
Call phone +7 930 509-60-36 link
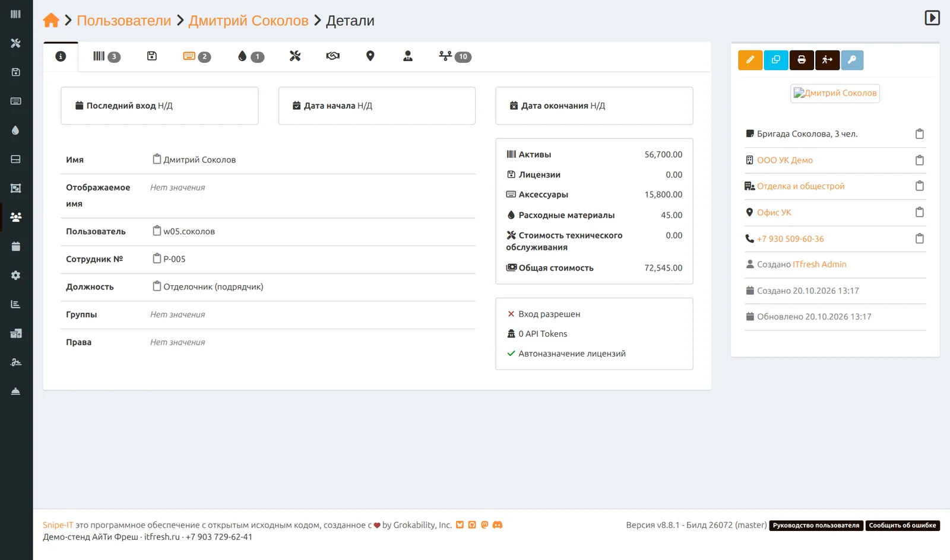point(790,238)
